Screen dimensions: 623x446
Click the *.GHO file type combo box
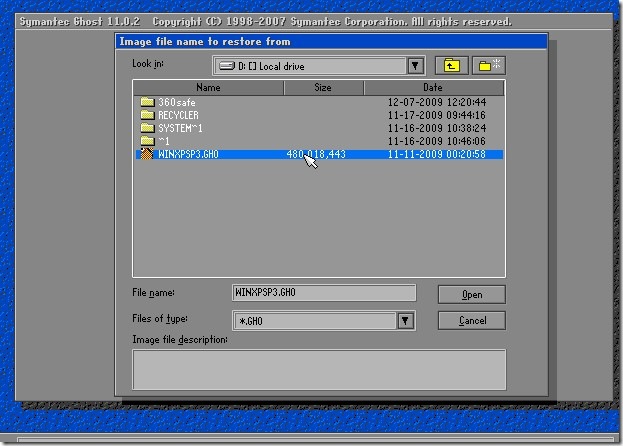[324, 321]
